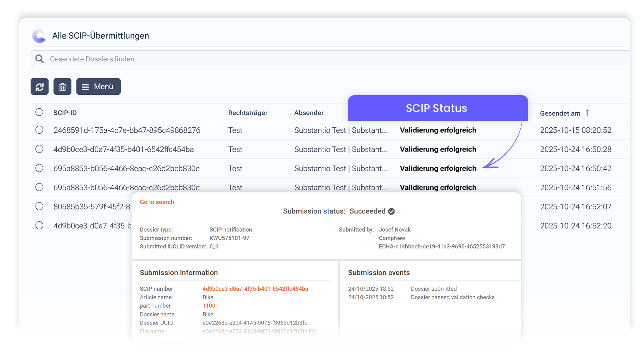This screenshot has height=362, width=644.
Task: Refresh the submissions list
Action: [40, 86]
